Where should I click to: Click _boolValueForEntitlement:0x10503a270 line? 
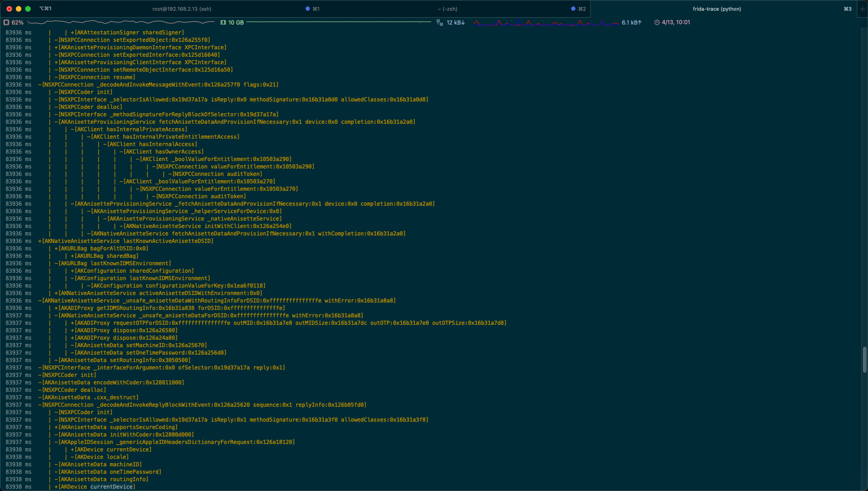tap(198, 182)
